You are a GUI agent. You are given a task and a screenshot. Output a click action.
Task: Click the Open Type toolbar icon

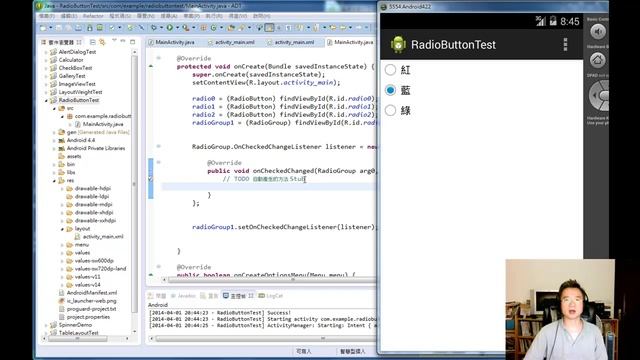coord(231,28)
